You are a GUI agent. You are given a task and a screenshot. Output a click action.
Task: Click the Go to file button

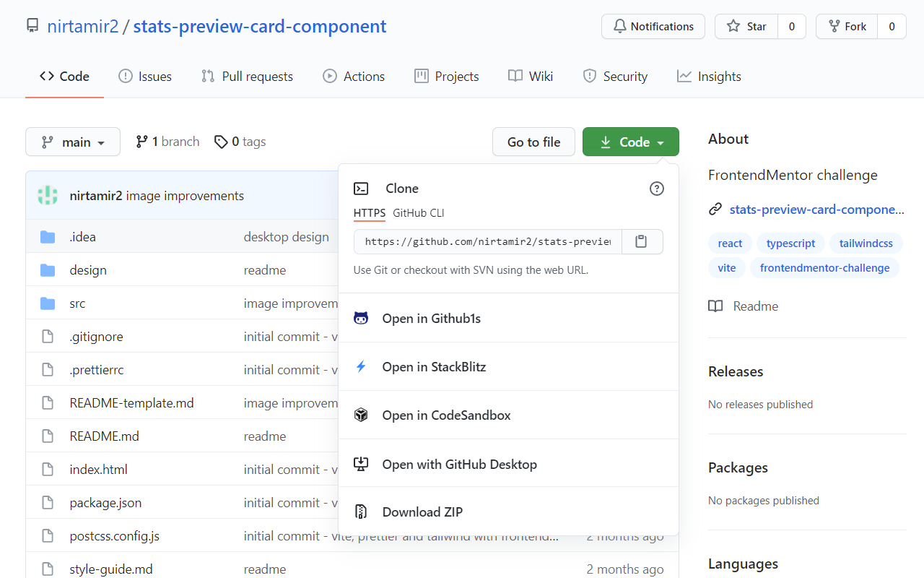[533, 142]
